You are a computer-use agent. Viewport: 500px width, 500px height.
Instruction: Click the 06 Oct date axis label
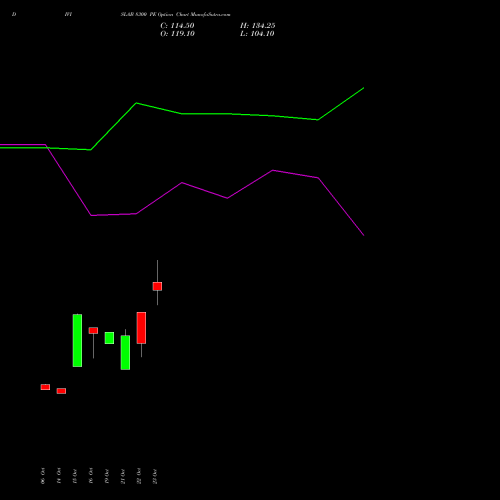[43, 476]
